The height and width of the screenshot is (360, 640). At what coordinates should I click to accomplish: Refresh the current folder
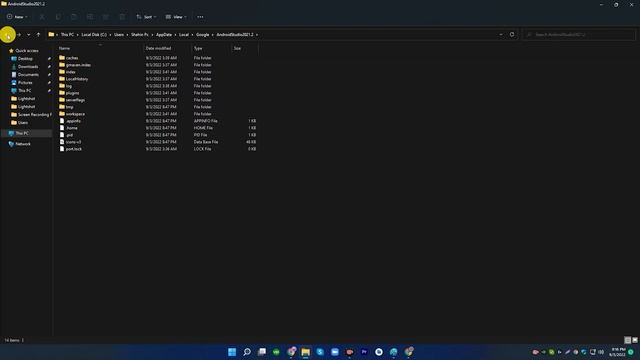click(512, 35)
